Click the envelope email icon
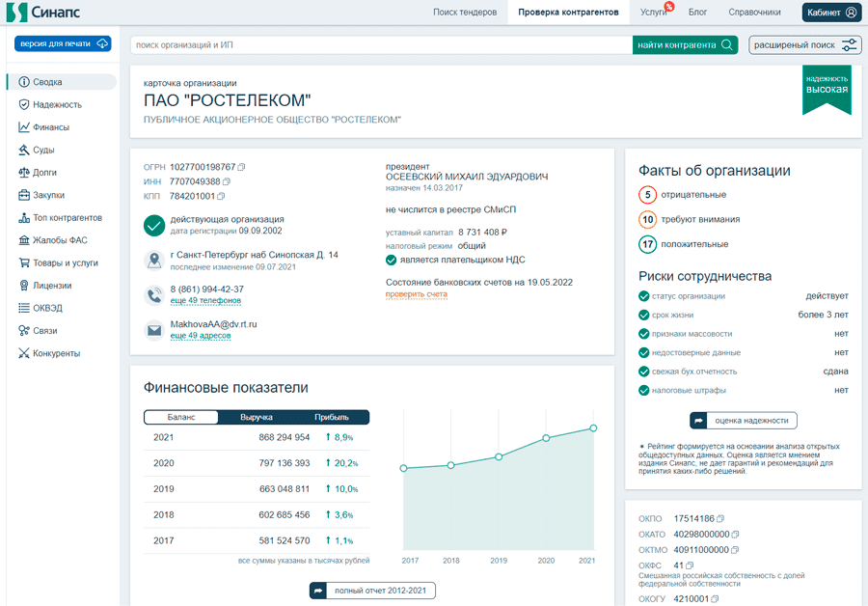 (154, 330)
